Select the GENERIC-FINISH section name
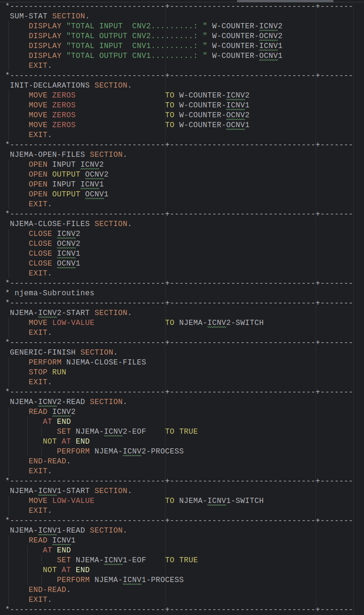The width and height of the screenshot is (364, 615). 45,352
